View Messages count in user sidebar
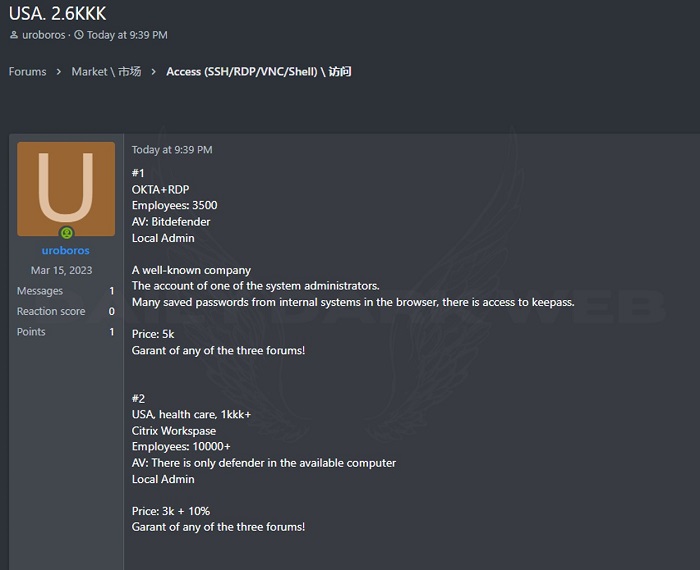 [66, 291]
